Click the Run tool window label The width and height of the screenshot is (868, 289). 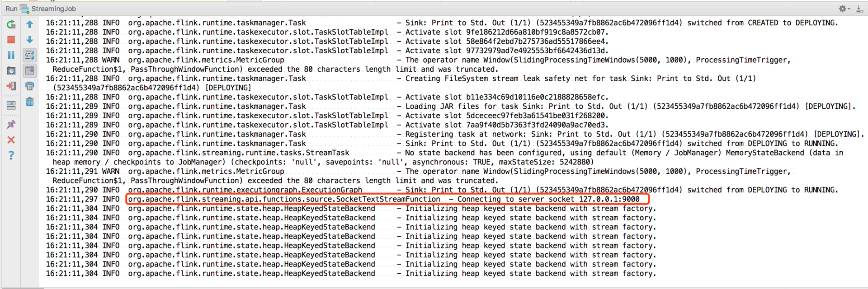coord(11,9)
